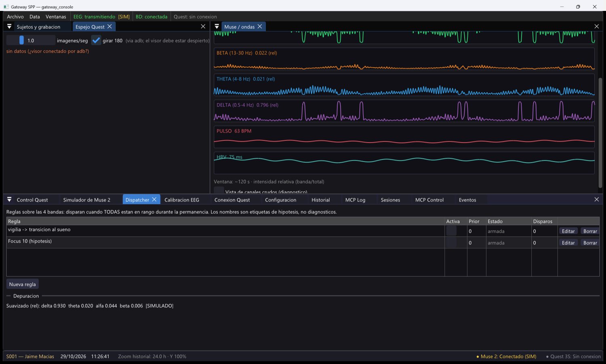
Task: Open the bottom panel dock menu triangle
Action: (x=9, y=200)
